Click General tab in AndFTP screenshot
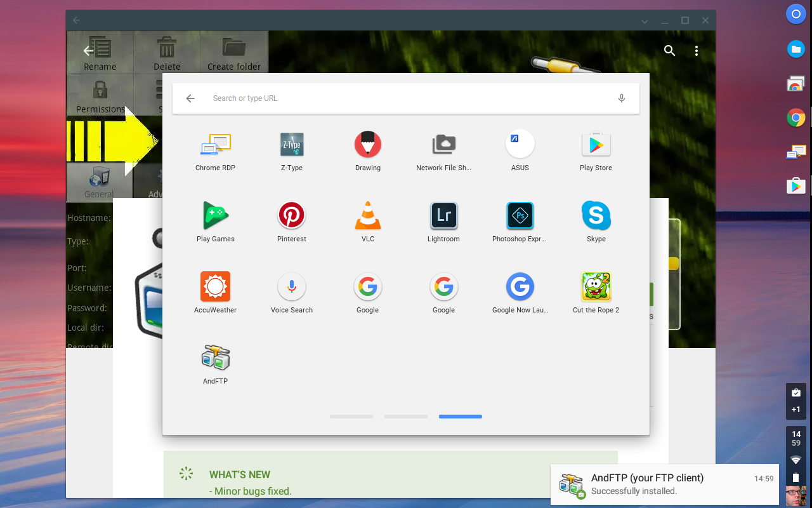The width and height of the screenshot is (812, 508). tap(100, 182)
